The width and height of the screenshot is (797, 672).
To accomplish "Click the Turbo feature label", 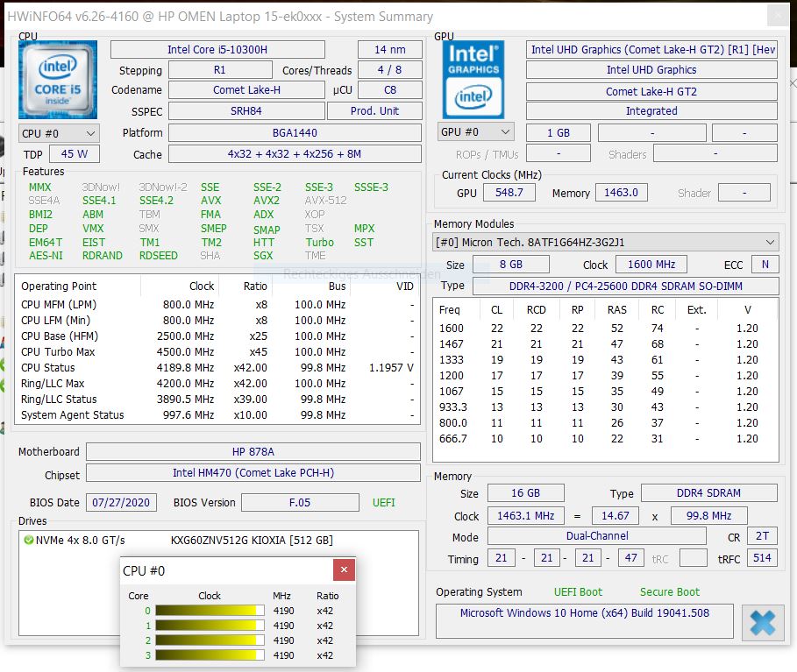I will [x=319, y=243].
